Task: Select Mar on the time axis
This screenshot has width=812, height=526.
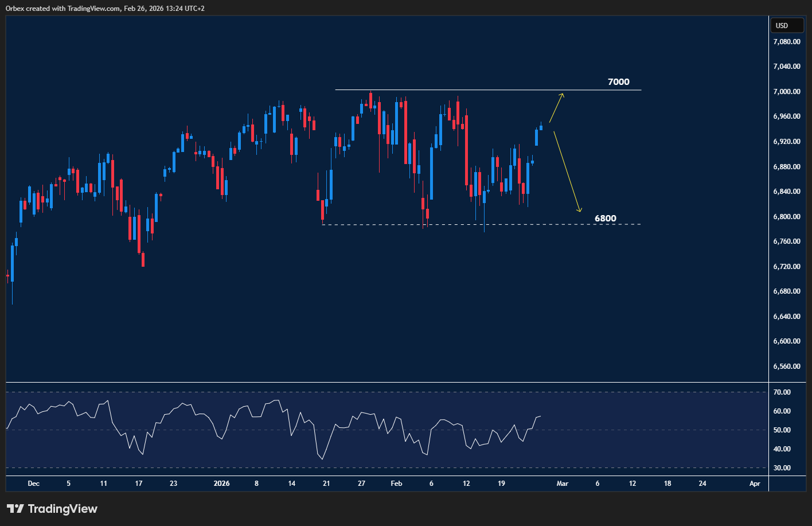Action: pos(562,484)
